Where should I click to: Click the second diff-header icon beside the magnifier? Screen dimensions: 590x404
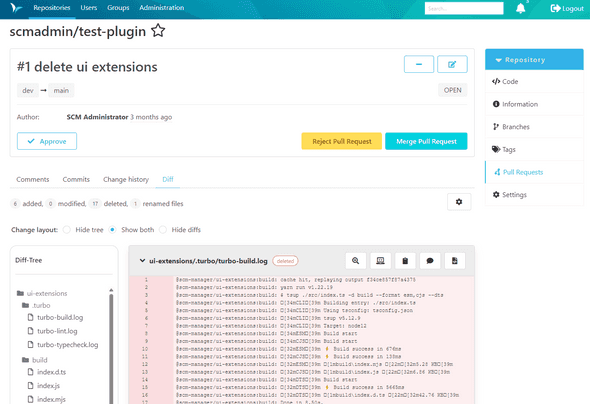pos(380,261)
